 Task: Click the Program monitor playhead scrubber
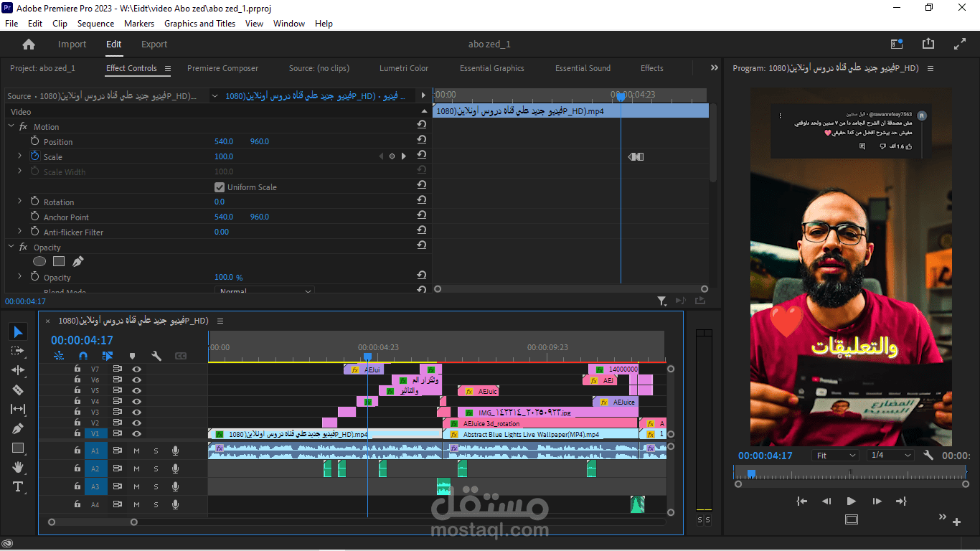751,474
